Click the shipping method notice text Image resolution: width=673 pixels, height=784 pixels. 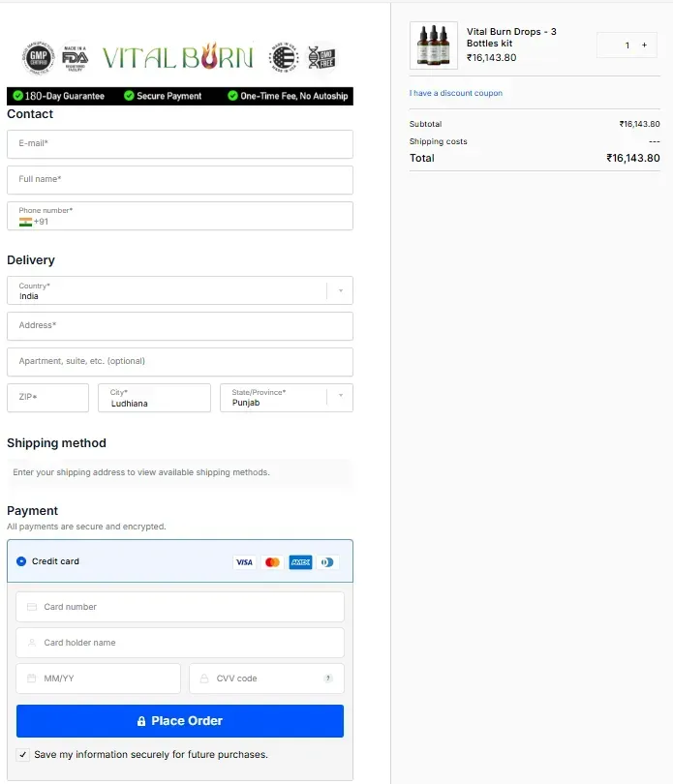(x=141, y=472)
